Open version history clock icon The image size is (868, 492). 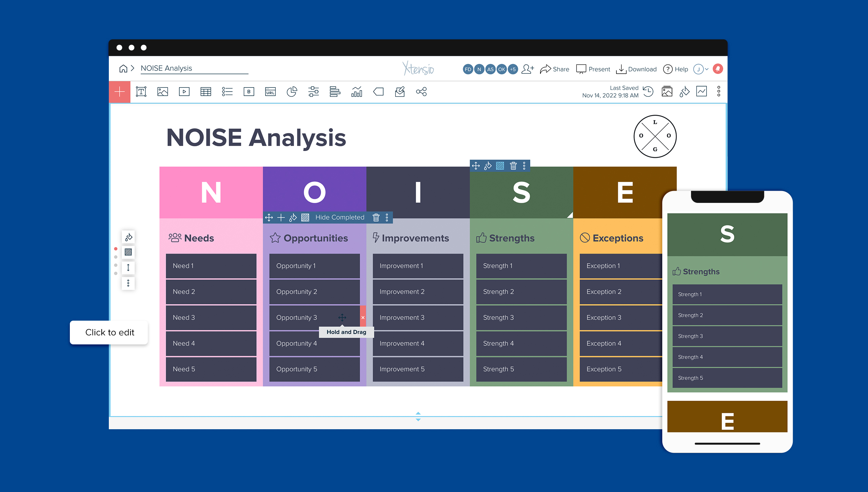[648, 91]
